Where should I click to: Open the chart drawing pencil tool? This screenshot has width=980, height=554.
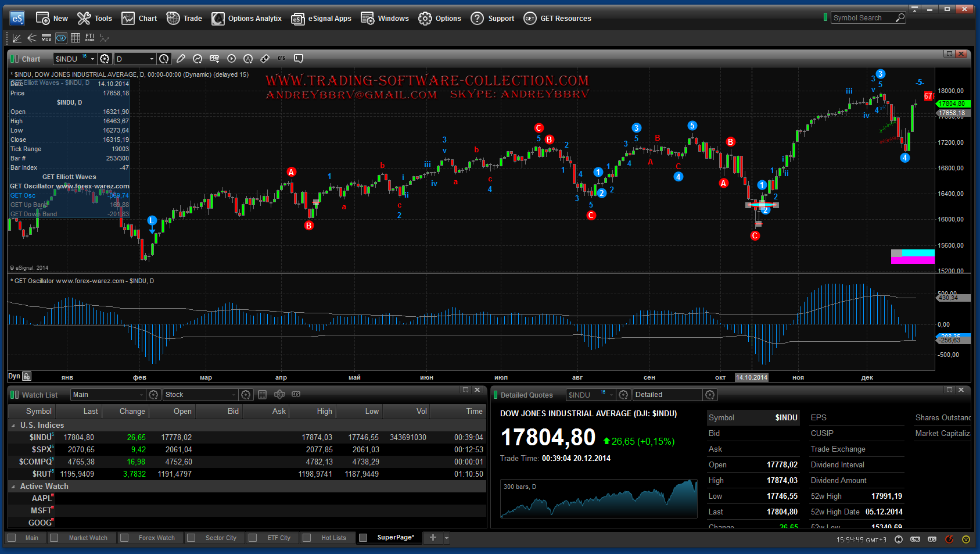pyautogui.click(x=181, y=59)
